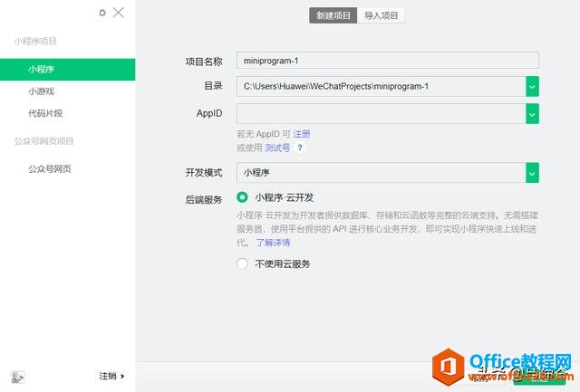The width and height of the screenshot is (580, 392).
Task: Switch to the 新建项目 tab
Action: click(x=333, y=15)
